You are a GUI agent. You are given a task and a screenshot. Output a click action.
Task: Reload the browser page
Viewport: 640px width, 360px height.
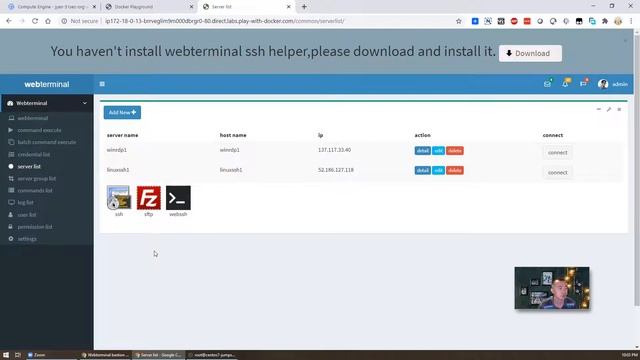(35, 21)
